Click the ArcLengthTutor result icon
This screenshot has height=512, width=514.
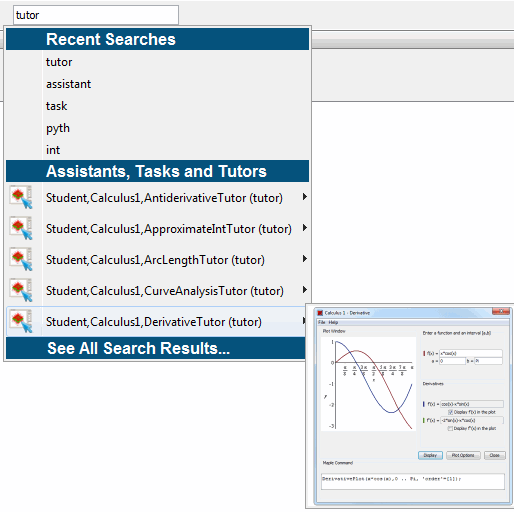[21, 259]
